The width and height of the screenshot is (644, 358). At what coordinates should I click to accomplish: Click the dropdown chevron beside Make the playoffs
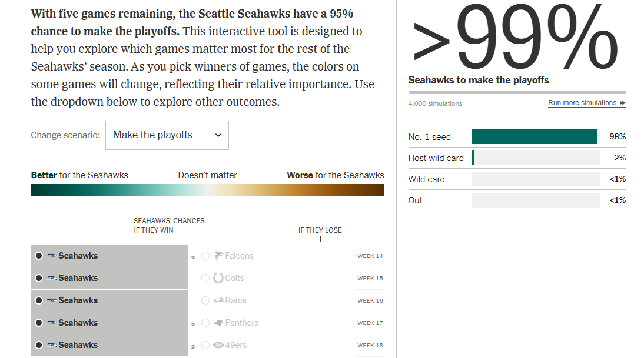coord(218,135)
